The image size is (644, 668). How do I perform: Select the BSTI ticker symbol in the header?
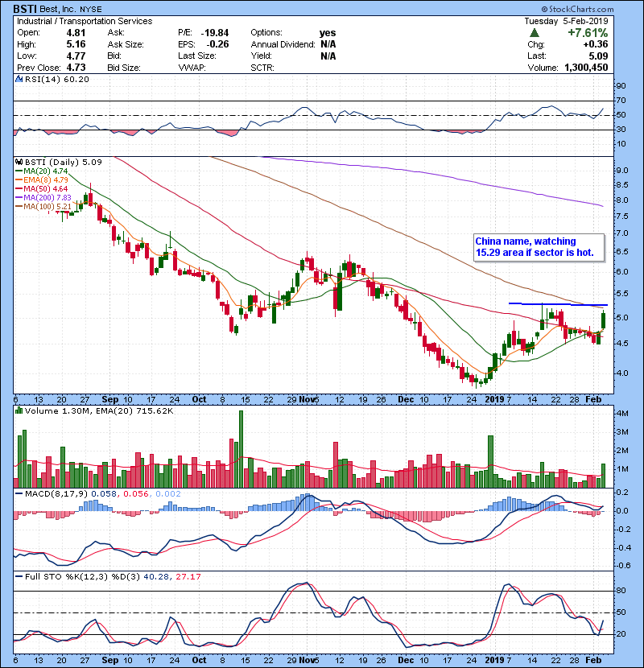click(24, 9)
